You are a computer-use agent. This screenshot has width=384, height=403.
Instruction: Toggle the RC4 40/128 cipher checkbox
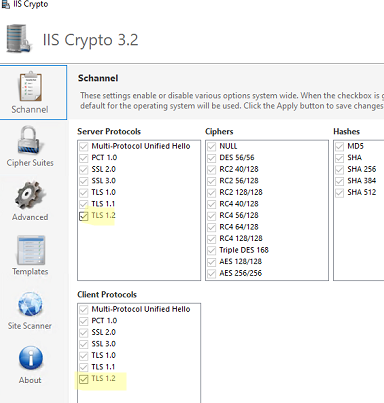click(212, 204)
